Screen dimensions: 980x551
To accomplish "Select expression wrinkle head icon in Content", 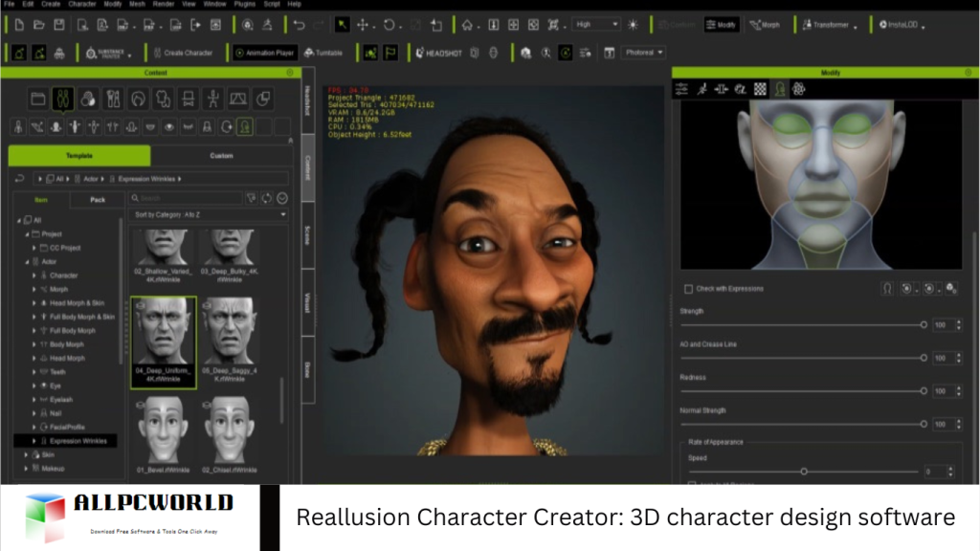I will (x=245, y=127).
